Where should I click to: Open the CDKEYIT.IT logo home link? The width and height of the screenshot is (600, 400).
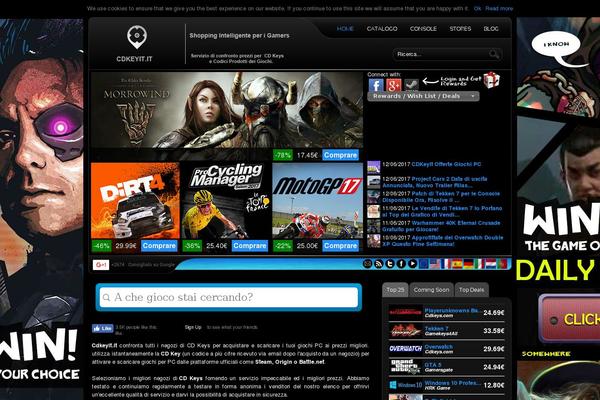(136, 44)
